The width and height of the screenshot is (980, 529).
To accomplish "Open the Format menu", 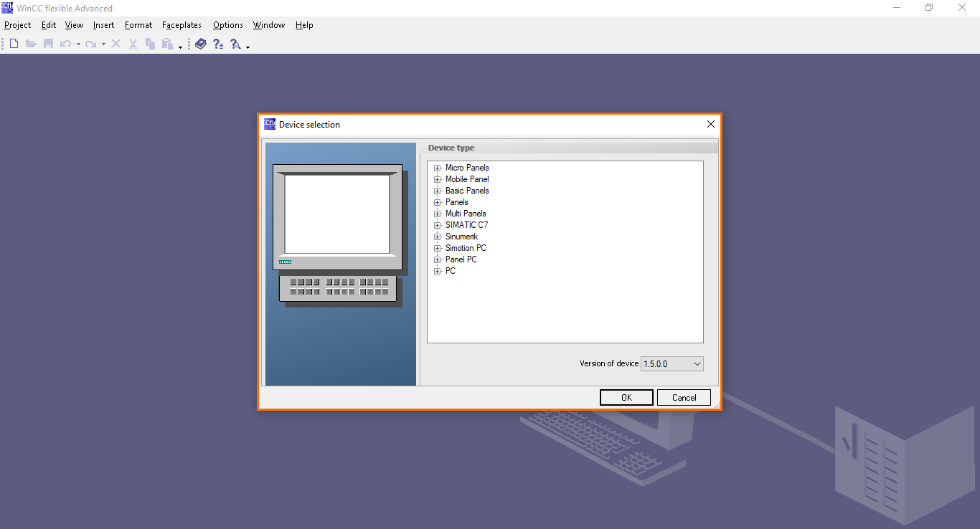I will (x=138, y=25).
